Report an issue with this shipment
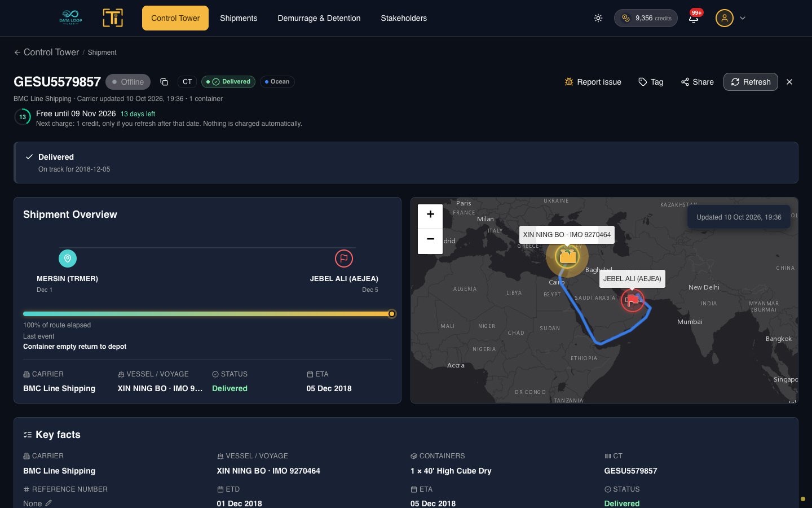The width and height of the screenshot is (812, 508). tap(593, 82)
